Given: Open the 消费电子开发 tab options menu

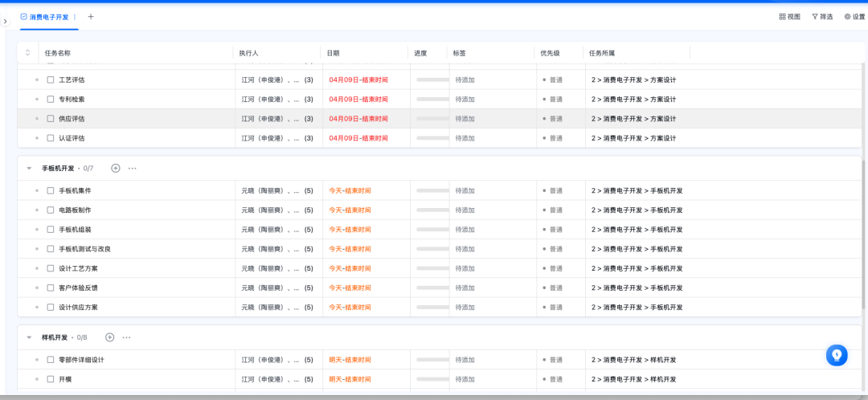Looking at the screenshot, I should coord(76,17).
